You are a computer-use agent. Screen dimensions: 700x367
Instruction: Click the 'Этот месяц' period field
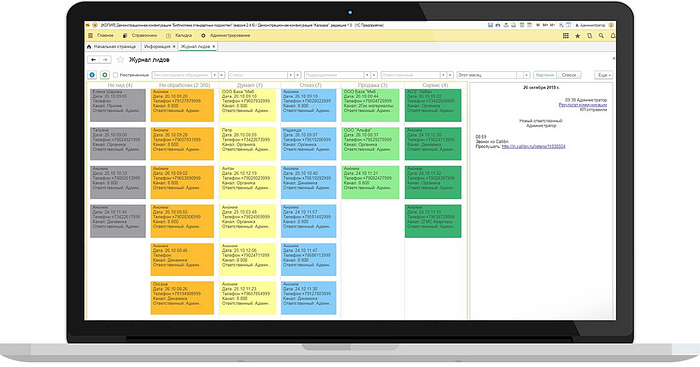487,75
